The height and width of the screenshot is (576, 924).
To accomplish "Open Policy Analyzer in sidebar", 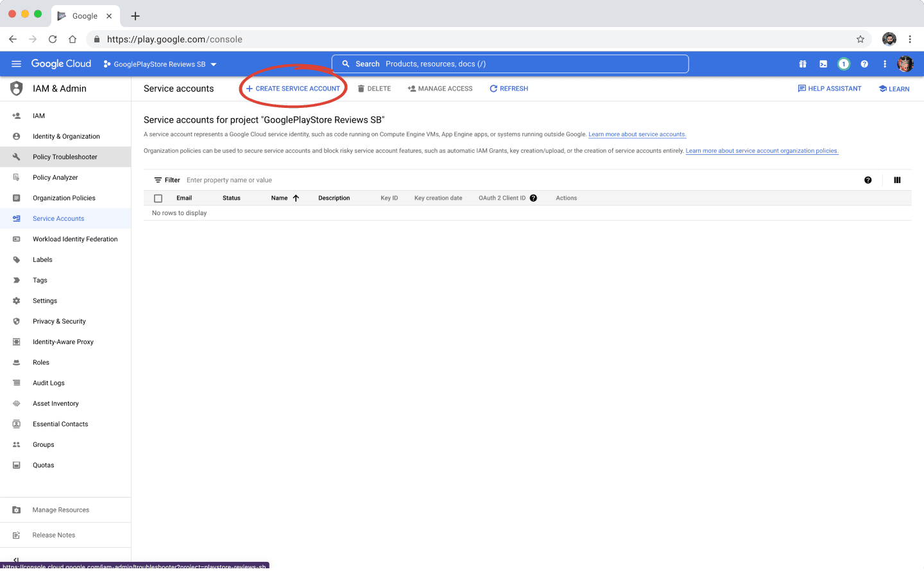I will [x=65, y=177].
